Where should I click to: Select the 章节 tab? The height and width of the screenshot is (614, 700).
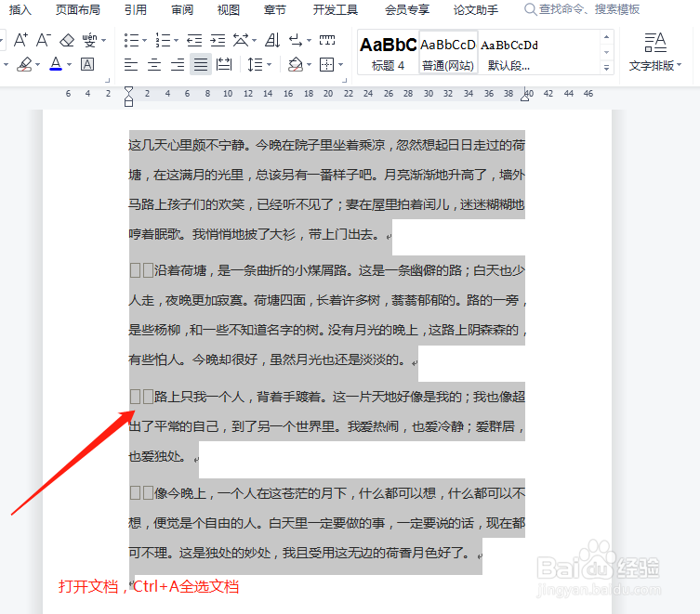(x=274, y=9)
